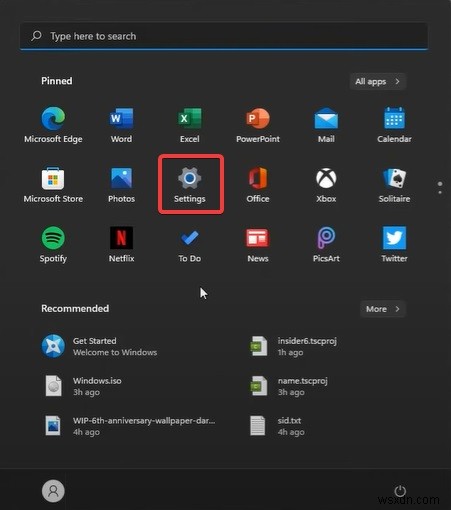
Task: Launch the Office app
Action: tap(258, 185)
